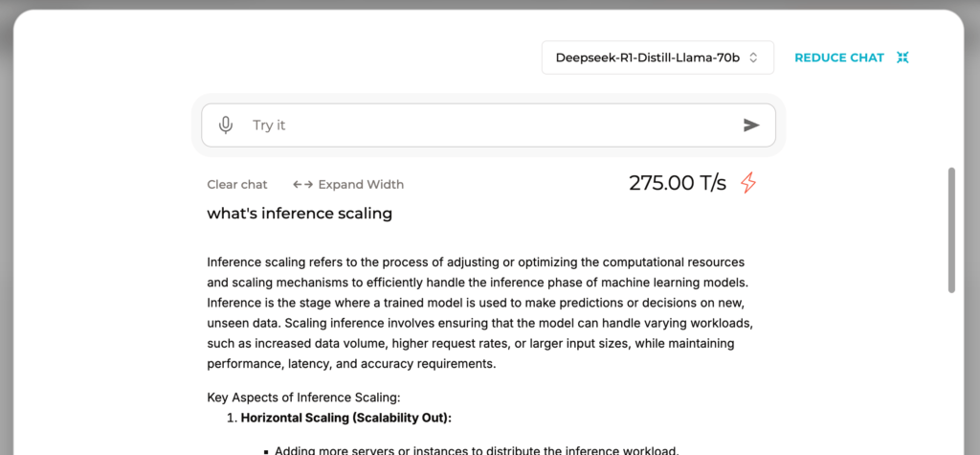
Task: Click the vertical scrollbar thumb
Action: pos(950,230)
